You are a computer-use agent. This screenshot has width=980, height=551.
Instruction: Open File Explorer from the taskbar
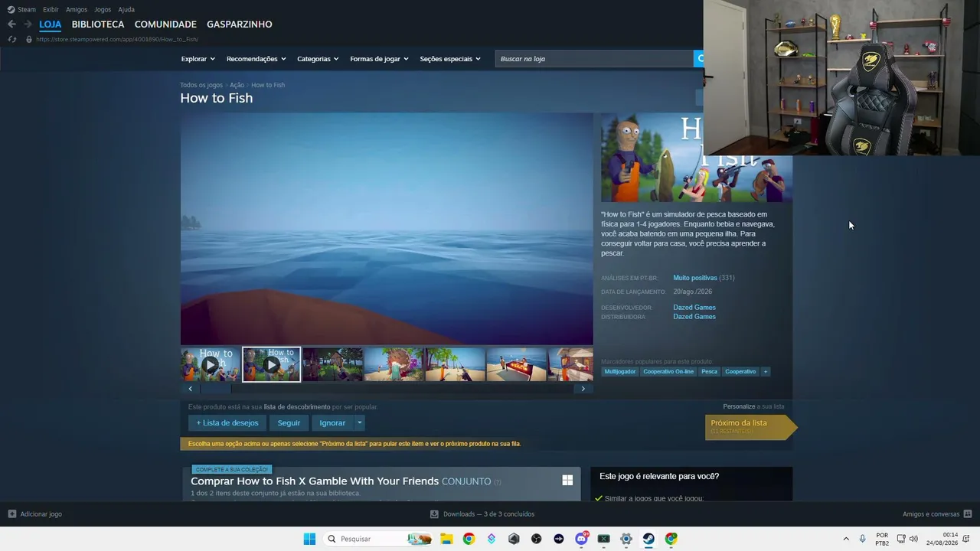tap(446, 539)
